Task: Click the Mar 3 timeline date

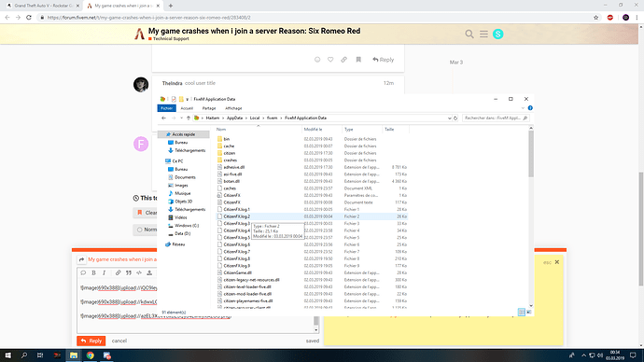Action: click(x=455, y=63)
